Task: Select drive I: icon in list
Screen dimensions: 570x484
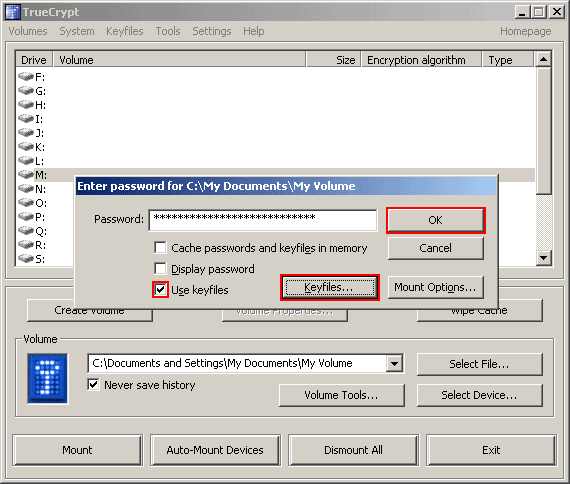Action: coord(26,119)
